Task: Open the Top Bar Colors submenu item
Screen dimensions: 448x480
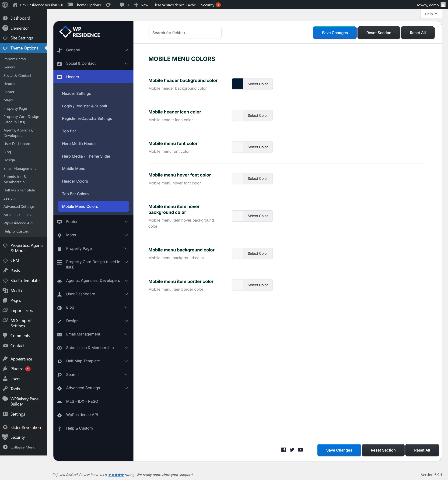Action: [x=75, y=194]
